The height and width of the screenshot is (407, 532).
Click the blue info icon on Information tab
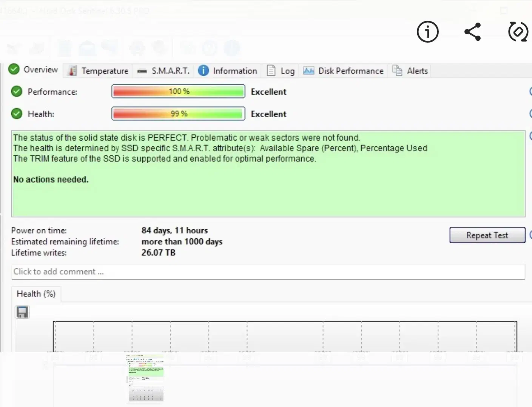click(203, 71)
